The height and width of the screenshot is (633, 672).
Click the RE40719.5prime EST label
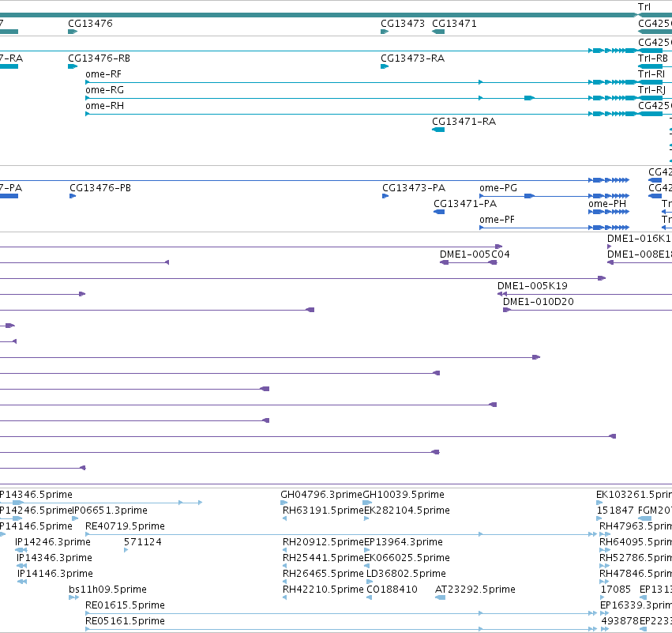[125, 526]
